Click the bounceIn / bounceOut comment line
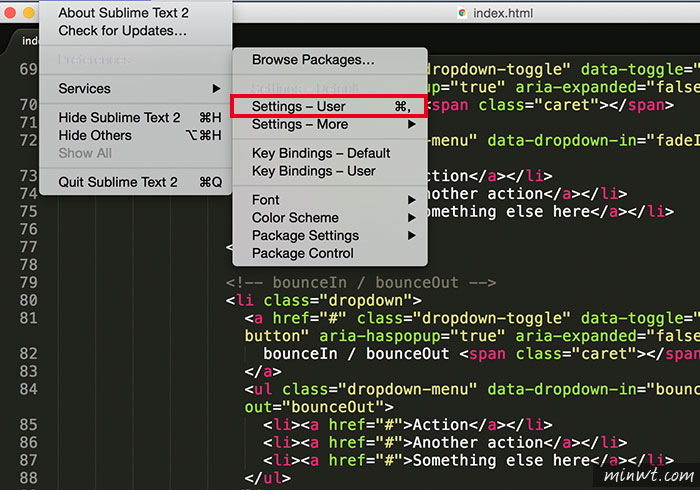The image size is (700, 490). tap(361, 282)
